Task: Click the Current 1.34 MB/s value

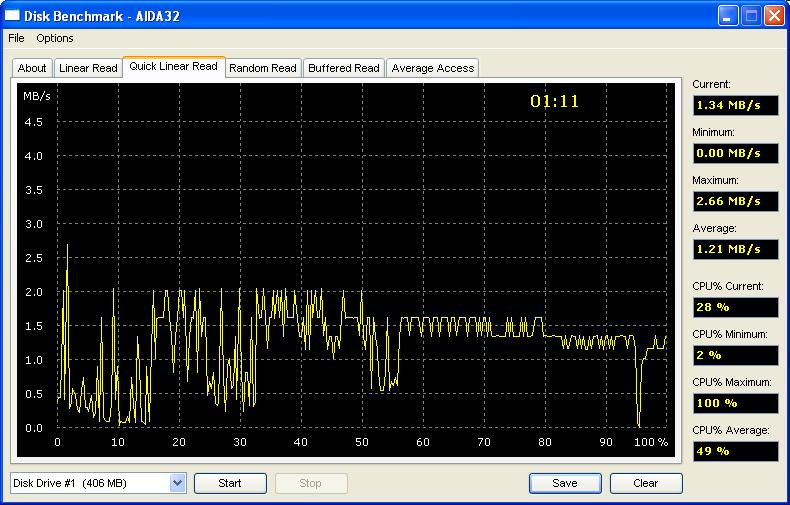Action: tap(736, 105)
